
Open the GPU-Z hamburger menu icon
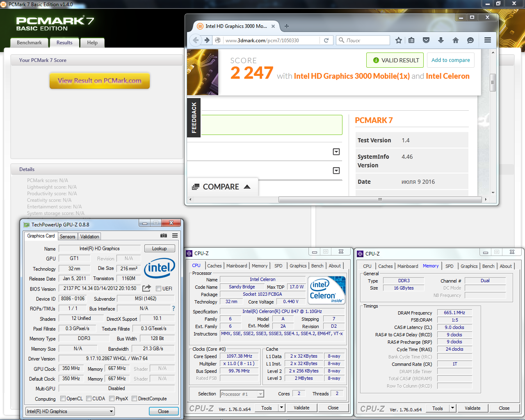point(175,236)
